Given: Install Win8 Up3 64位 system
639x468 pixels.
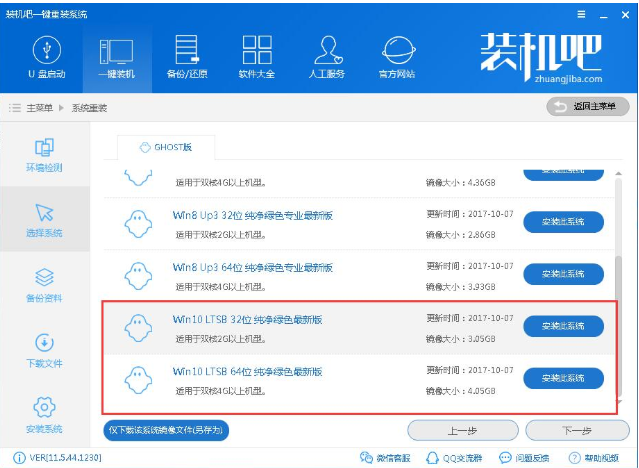Looking at the screenshot, I should pyautogui.click(x=563, y=274).
